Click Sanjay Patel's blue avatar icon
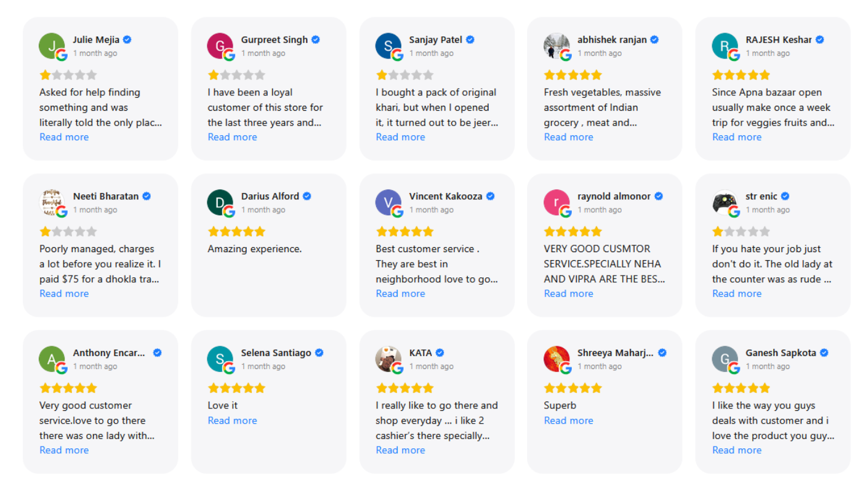This screenshot has width=868, height=484. pos(388,46)
